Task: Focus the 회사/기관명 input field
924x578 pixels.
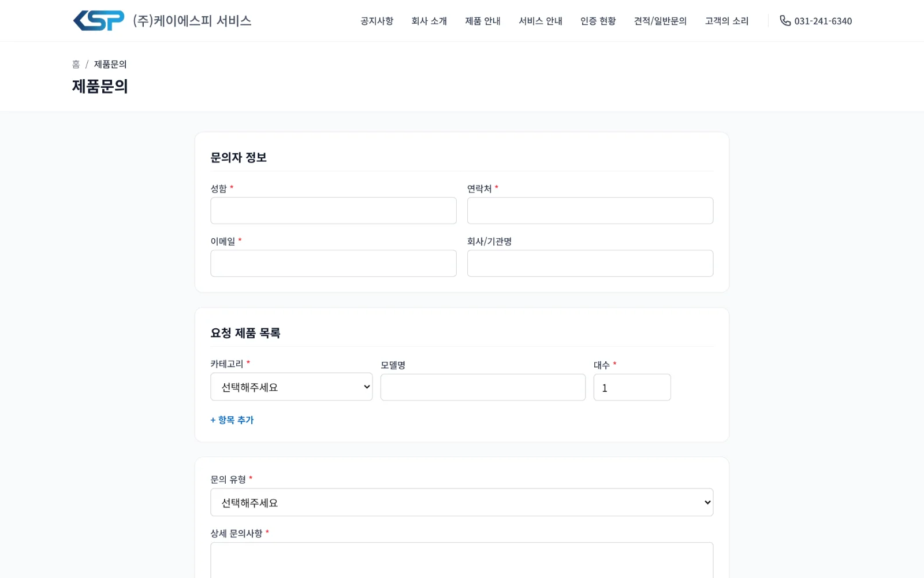Action: 590,263
